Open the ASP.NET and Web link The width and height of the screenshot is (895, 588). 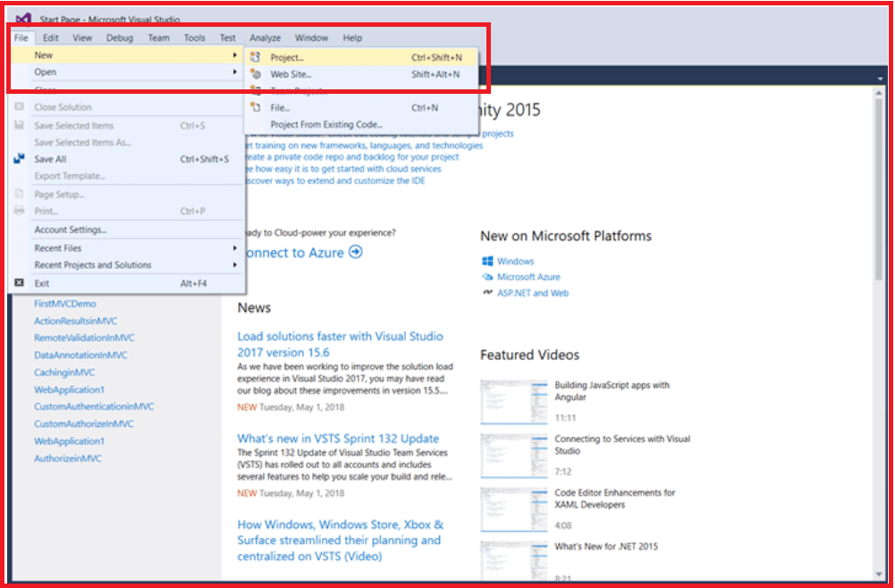point(533,292)
